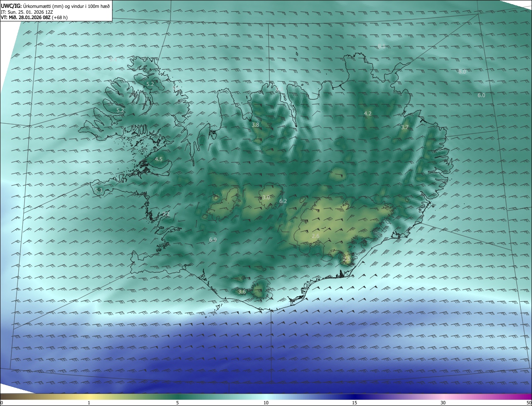Click the 8.0 value label over the sea
This screenshot has width=532, height=406.
[x=462, y=71]
